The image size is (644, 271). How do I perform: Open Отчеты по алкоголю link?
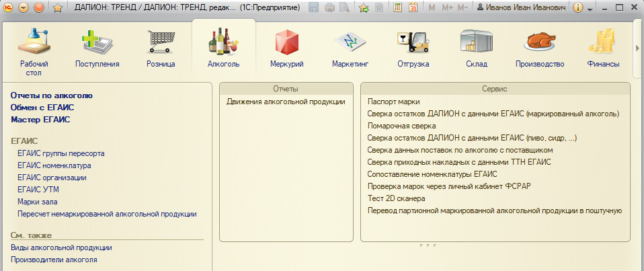point(51,95)
